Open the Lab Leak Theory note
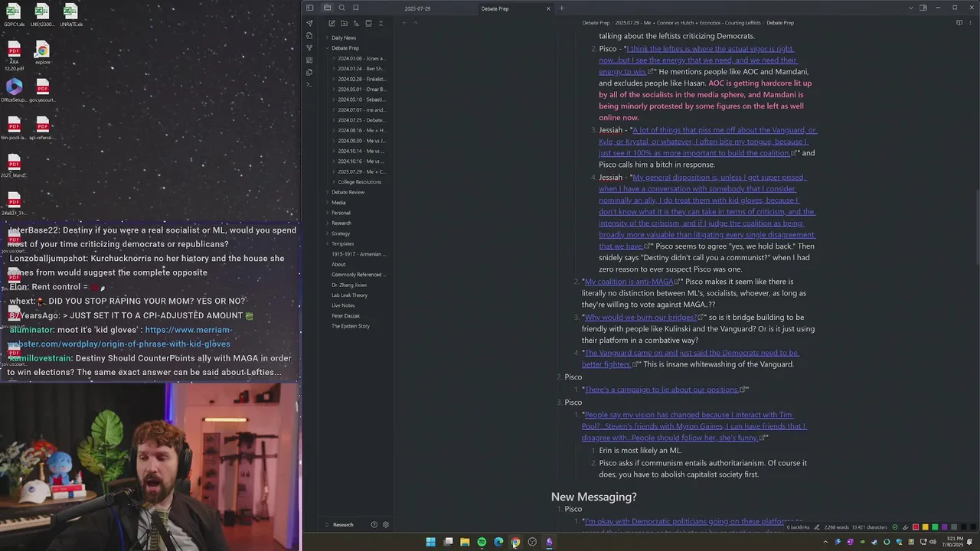The height and width of the screenshot is (551, 980). 350,295
